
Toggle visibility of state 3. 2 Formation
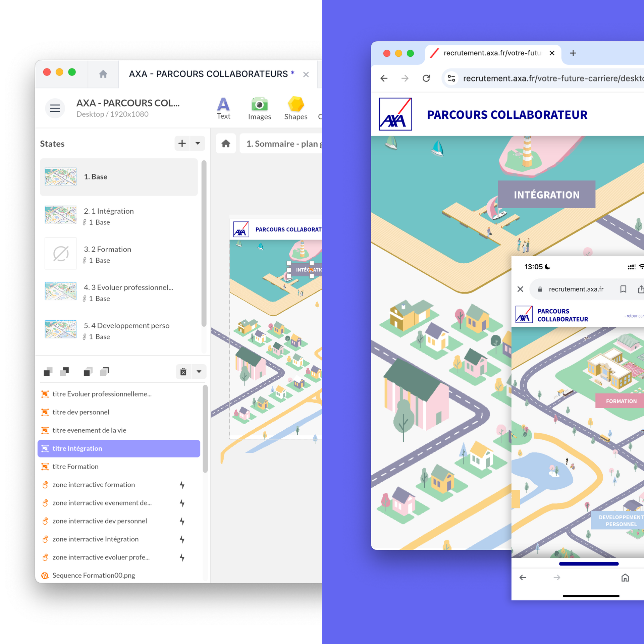coord(61,254)
